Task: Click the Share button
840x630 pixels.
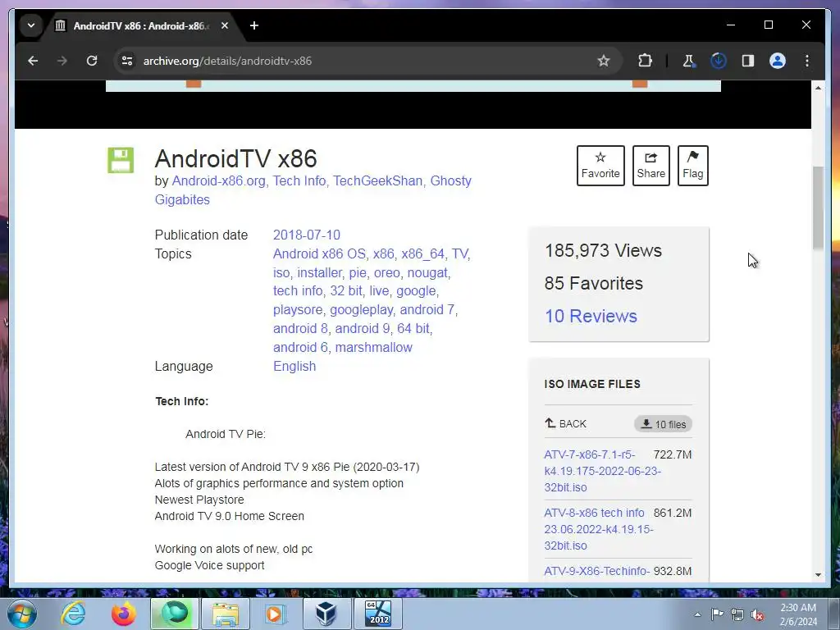Action: pos(651,166)
